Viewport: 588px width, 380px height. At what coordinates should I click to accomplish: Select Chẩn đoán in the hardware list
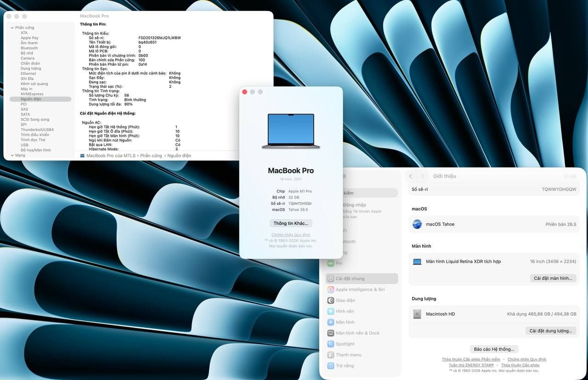[x=30, y=63]
